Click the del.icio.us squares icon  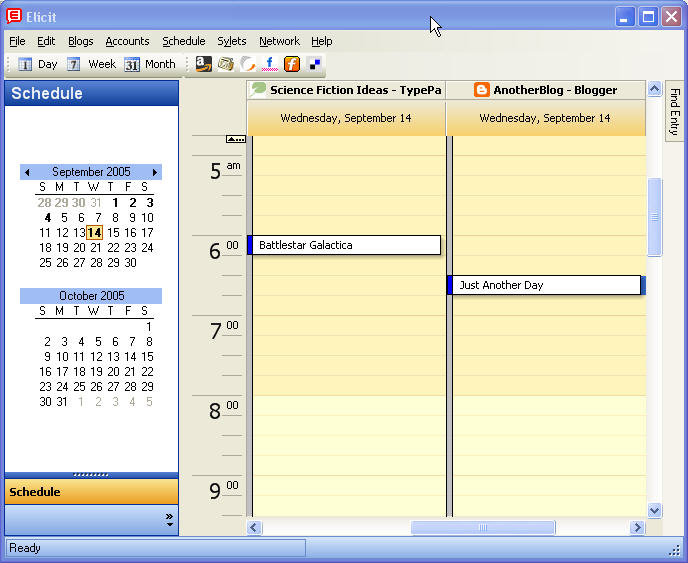click(x=315, y=64)
